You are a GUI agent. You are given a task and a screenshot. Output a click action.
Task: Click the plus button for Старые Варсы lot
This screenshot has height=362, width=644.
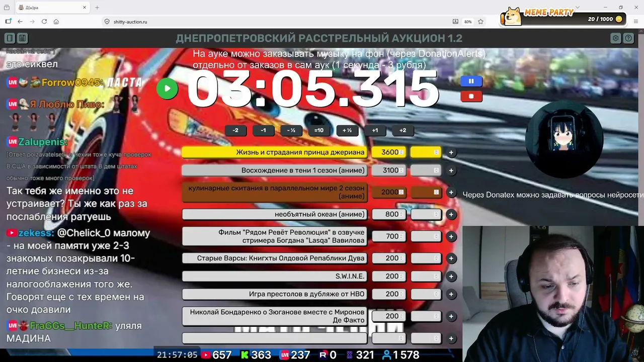(x=451, y=258)
